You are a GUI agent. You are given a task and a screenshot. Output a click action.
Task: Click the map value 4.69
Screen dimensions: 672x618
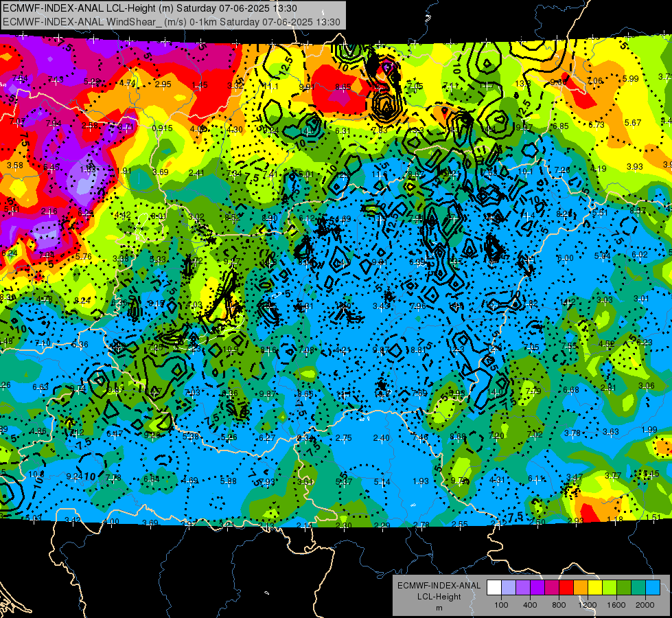[x=191, y=481]
